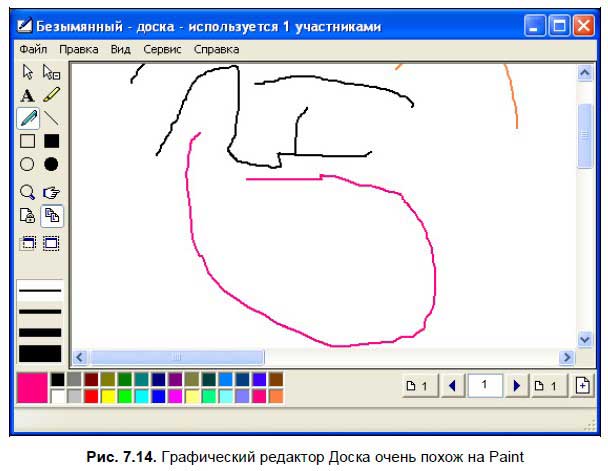Open the Файл menu
Screen dimensions: 608x471
[x=33, y=48]
